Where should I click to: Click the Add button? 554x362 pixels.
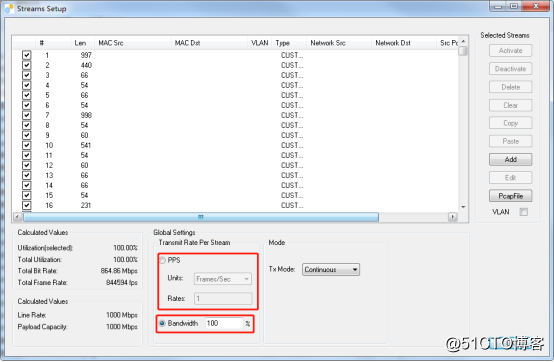[x=511, y=160]
